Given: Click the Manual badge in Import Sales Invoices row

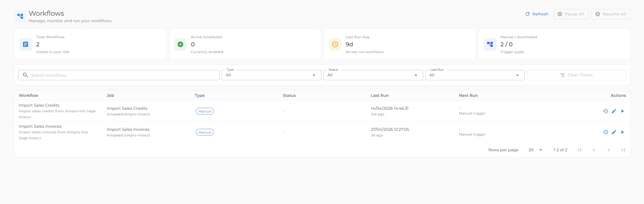Looking at the screenshot, I should click(205, 132).
